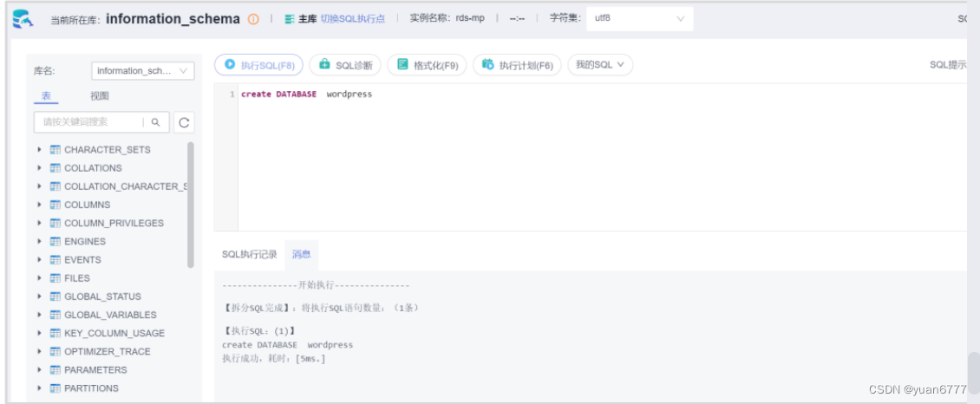980x404 pixels.
Task: Select the GLOBAL_VARIABLES table row
Action: [x=111, y=315]
